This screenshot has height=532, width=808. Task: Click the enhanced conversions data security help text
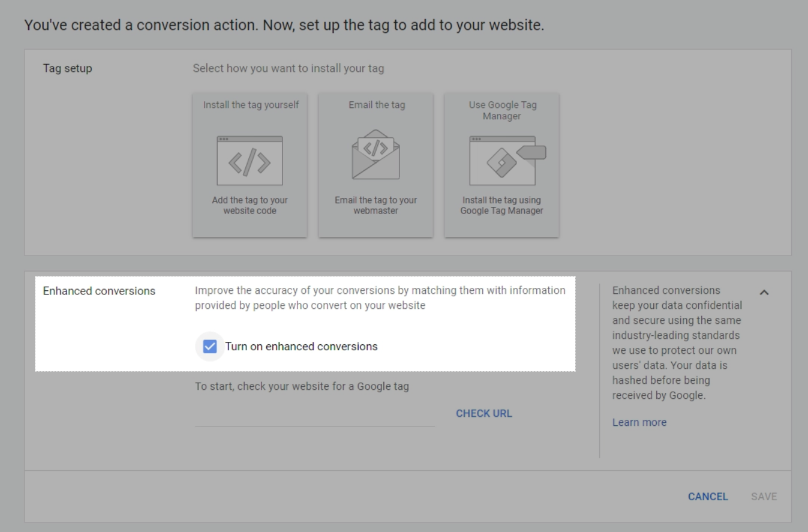coord(677,343)
